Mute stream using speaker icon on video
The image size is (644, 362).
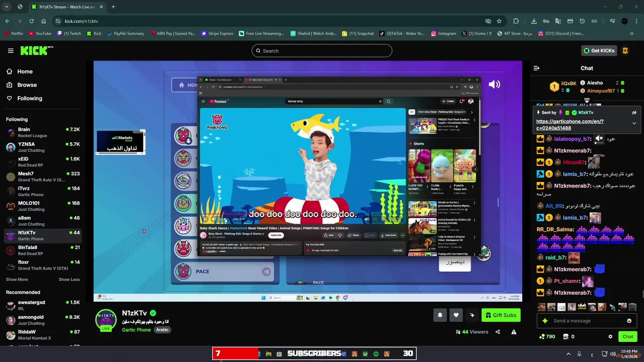tap(495, 84)
